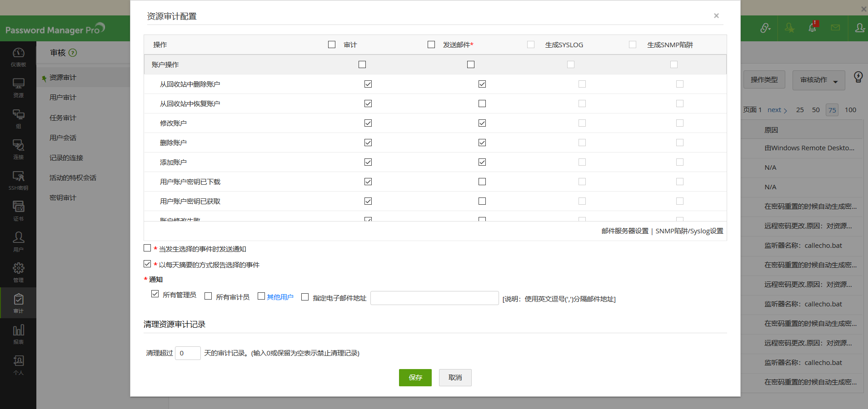868x409 pixels.
Task: Enable send mail for 从回收站中恢复账户
Action: (x=482, y=103)
